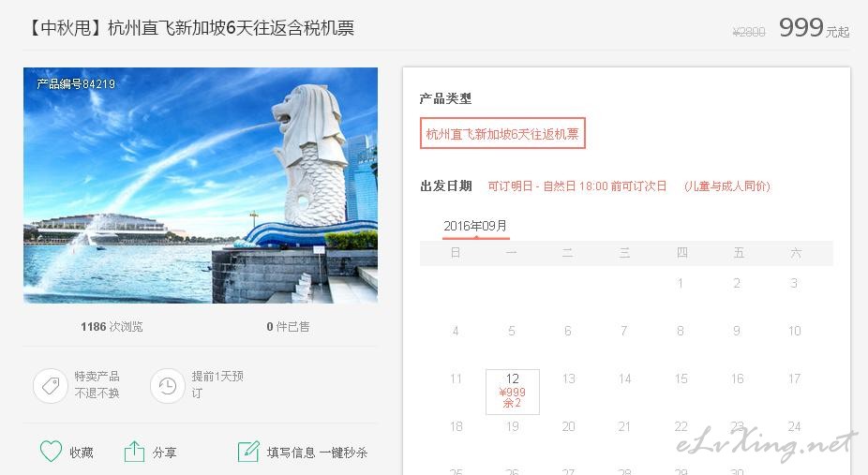Switch to the 2016年09月 month tab
This screenshot has height=475, width=868.
point(475,226)
